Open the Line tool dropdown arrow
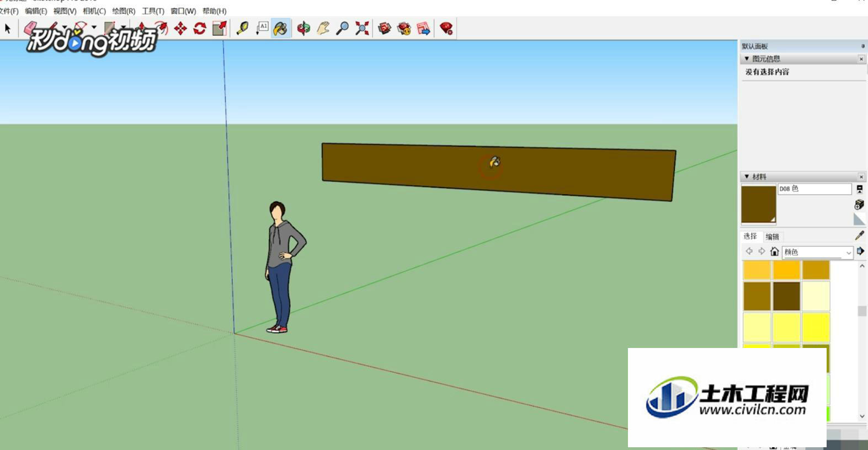The height and width of the screenshot is (450, 868). pos(65,27)
